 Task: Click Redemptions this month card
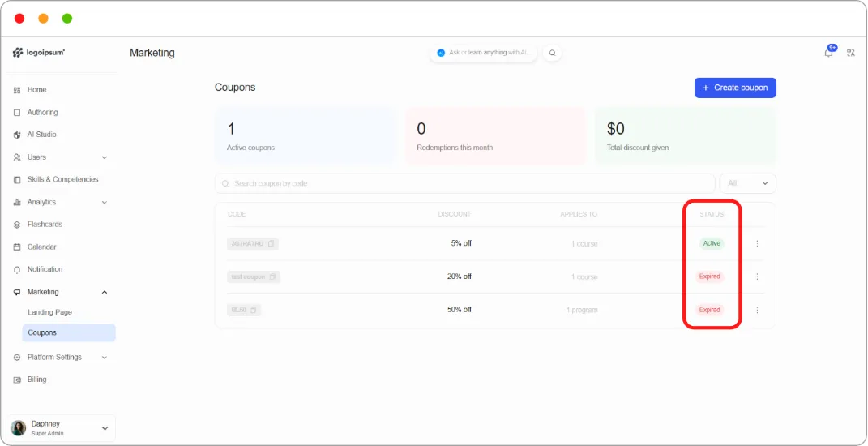(495, 136)
